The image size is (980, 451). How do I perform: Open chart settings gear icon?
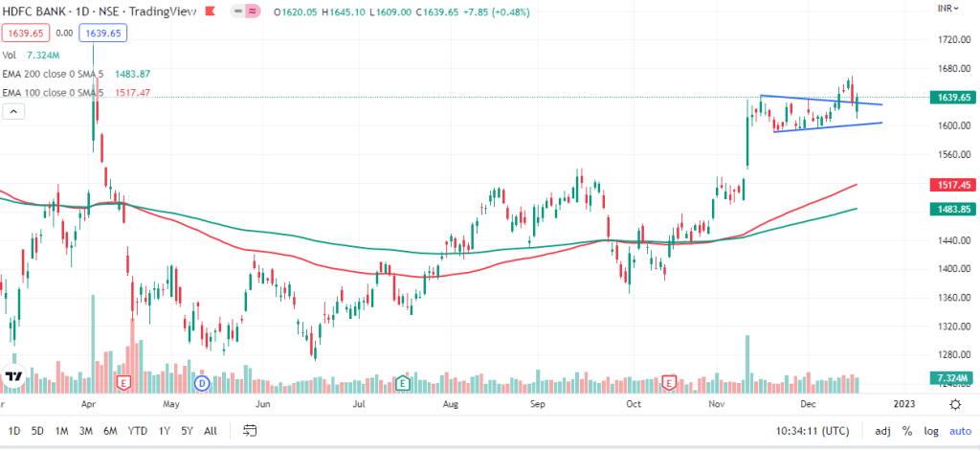point(954,405)
